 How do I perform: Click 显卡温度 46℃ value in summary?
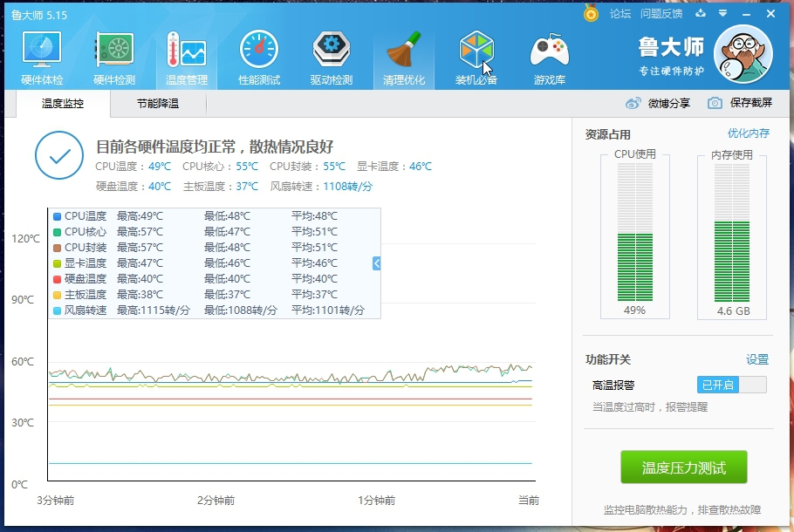coord(421,167)
